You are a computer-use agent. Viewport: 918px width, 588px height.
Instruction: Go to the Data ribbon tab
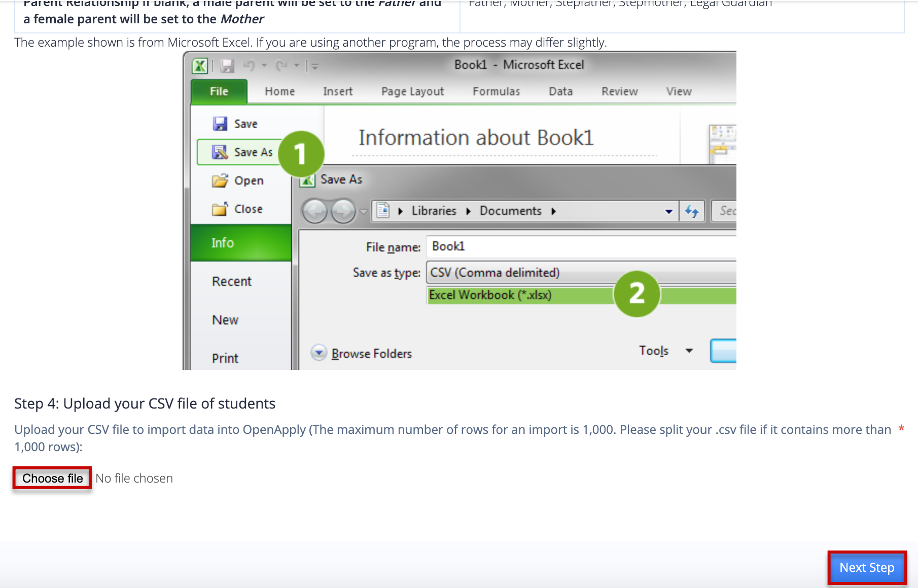click(561, 91)
